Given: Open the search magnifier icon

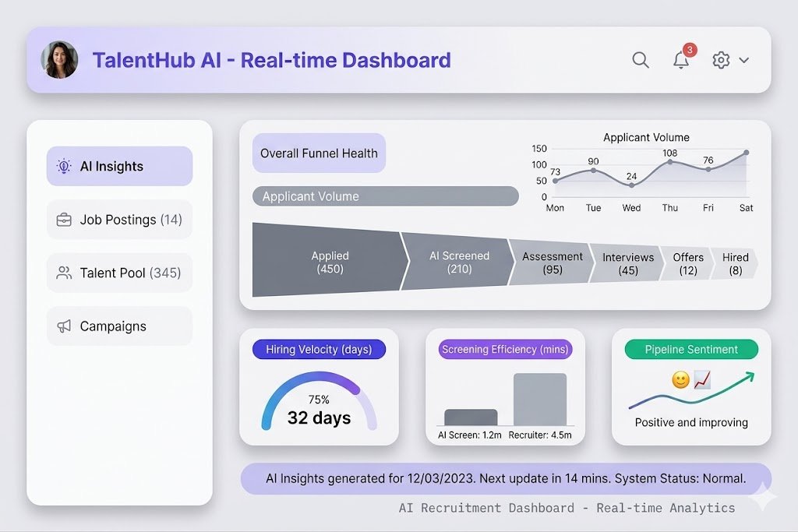Looking at the screenshot, I should click(641, 60).
